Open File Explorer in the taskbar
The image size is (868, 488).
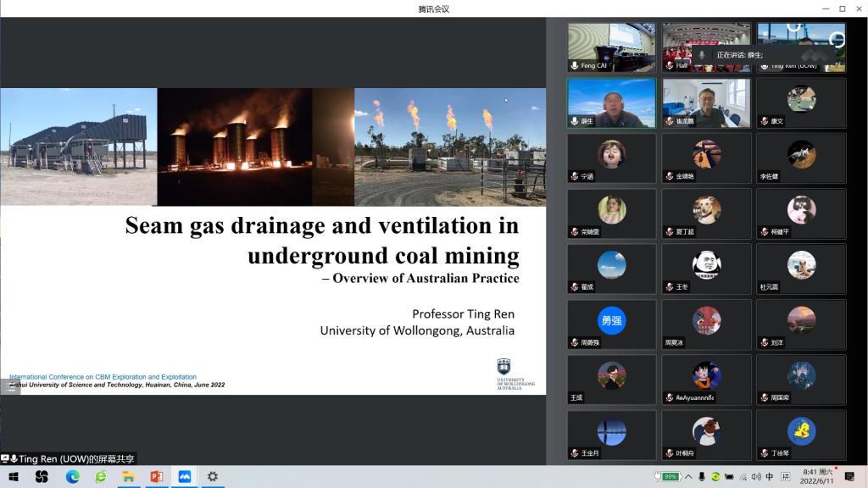coord(129,477)
